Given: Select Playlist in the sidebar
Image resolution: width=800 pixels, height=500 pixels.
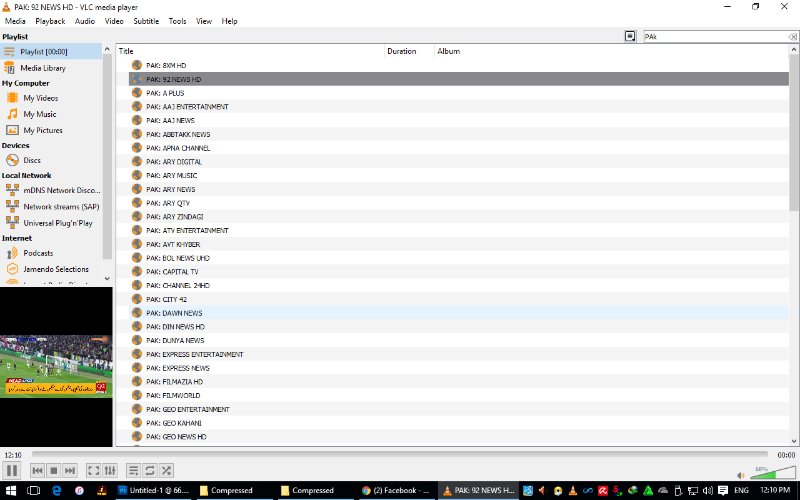Looking at the screenshot, I should pos(51,52).
